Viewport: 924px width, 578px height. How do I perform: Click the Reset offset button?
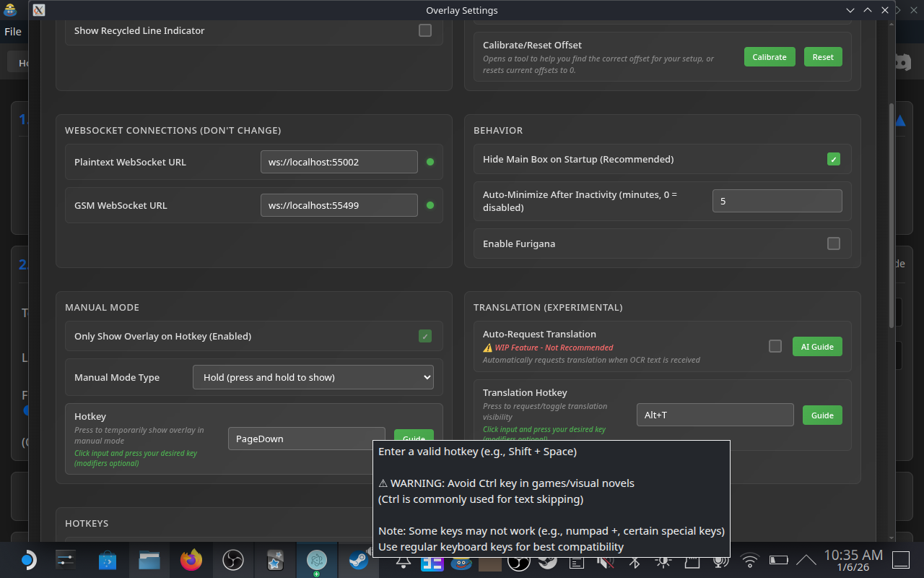pyautogui.click(x=823, y=57)
